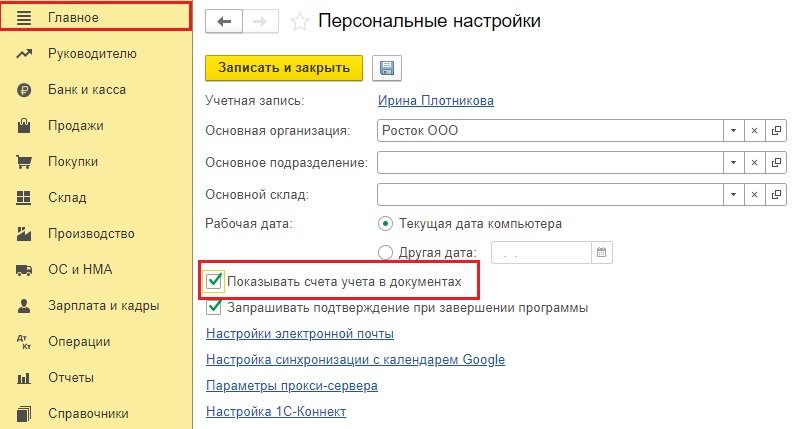
Task: Open Основное подразделение record window
Action: click(x=776, y=163)
